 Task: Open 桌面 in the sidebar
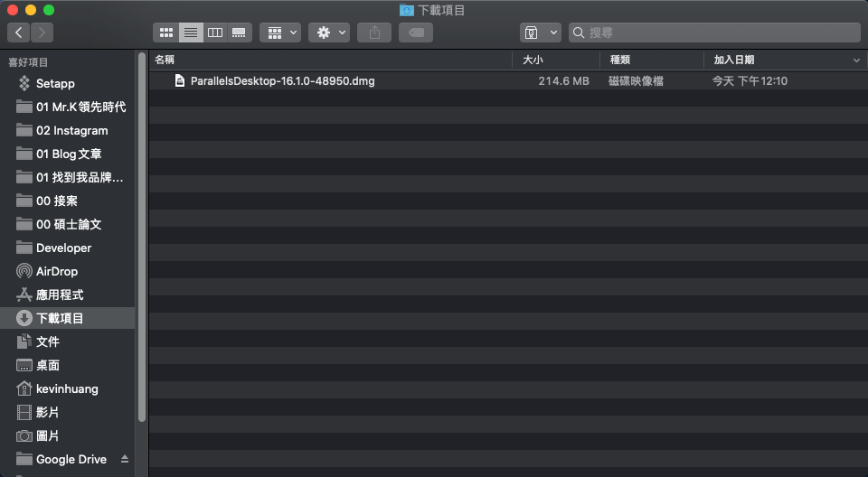[x=48, y=365]
